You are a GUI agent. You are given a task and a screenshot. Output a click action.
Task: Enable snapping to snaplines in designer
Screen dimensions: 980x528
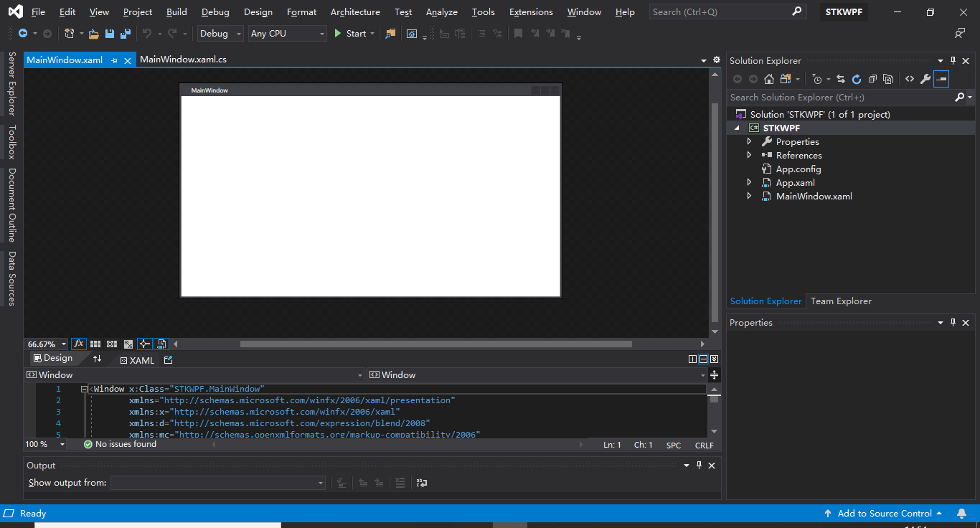coord(144,344)
